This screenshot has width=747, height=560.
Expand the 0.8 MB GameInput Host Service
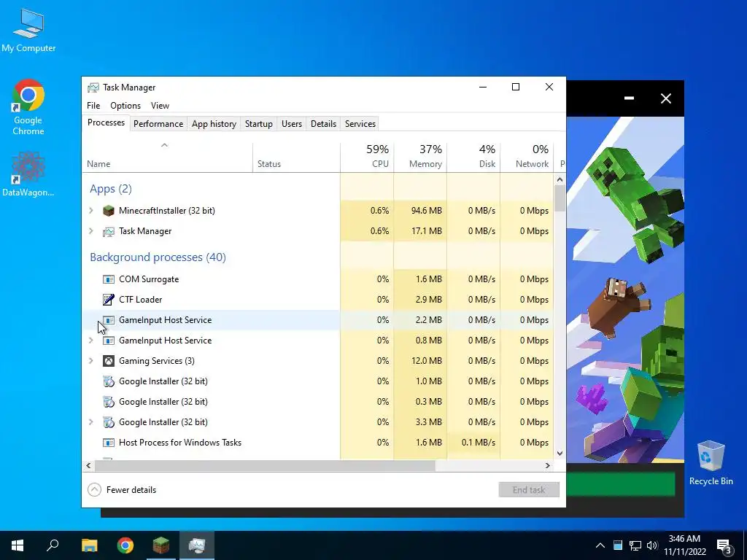pos(91,341)
